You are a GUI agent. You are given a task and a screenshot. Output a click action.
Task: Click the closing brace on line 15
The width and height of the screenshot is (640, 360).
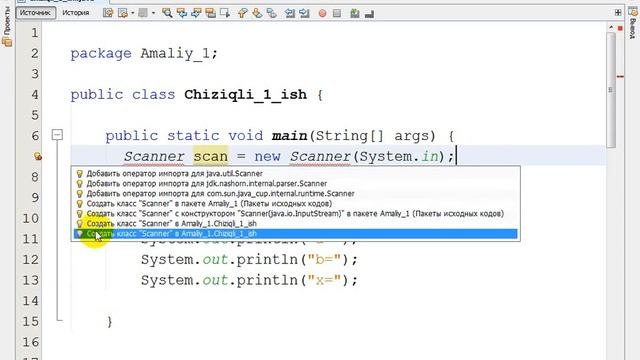coord(109,322)
